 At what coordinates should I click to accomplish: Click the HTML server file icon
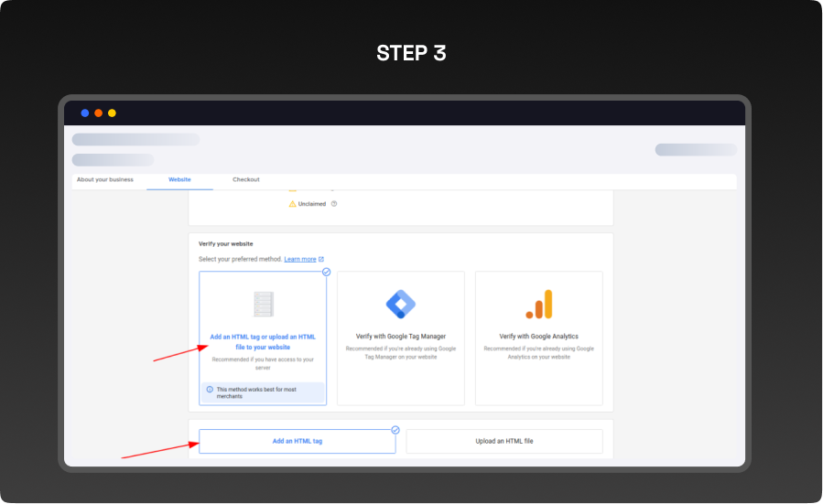tap(263, 304)
